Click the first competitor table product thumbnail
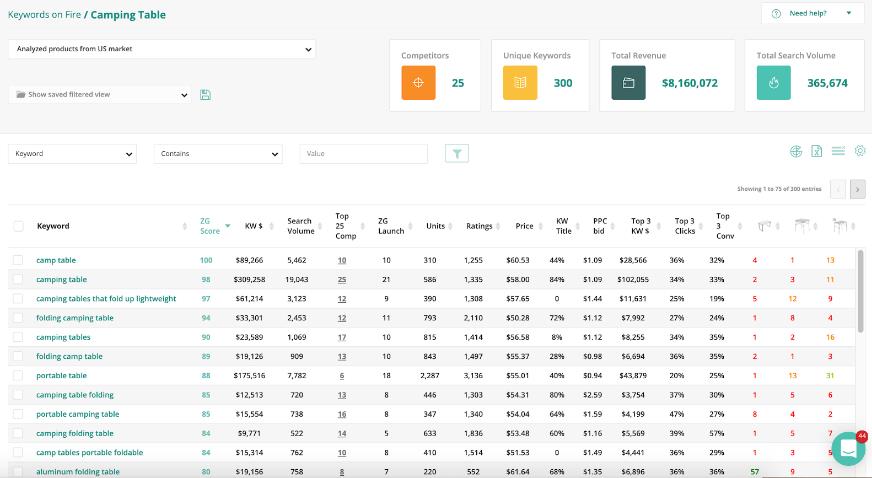 [765, 226]
